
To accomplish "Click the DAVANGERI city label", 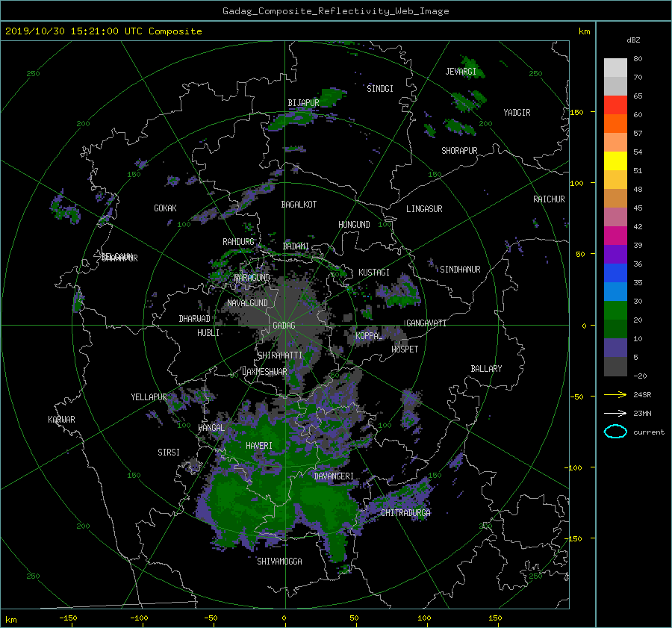I will coord(334,476).
